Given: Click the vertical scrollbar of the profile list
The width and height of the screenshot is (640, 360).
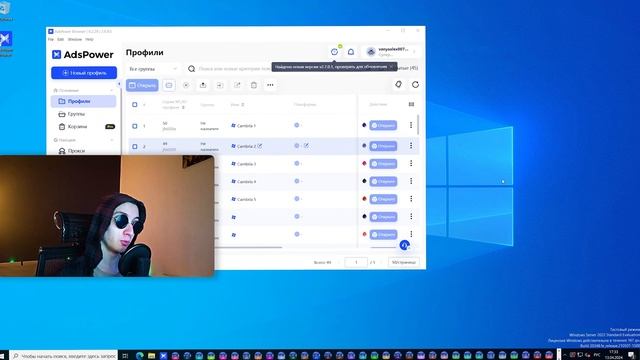Looking at the screenshot, I should point(418,124).
